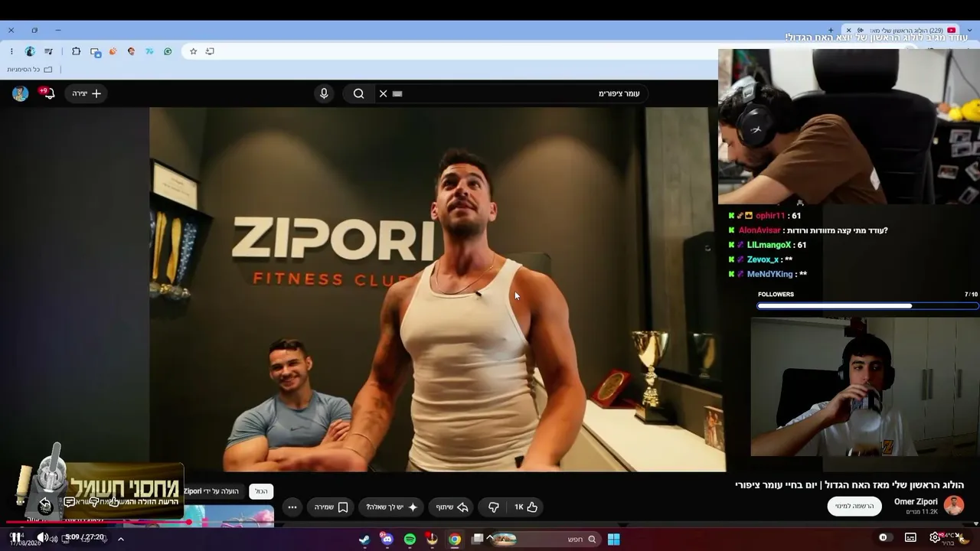Open the Windows Start menu

click(x=613, y=540)
